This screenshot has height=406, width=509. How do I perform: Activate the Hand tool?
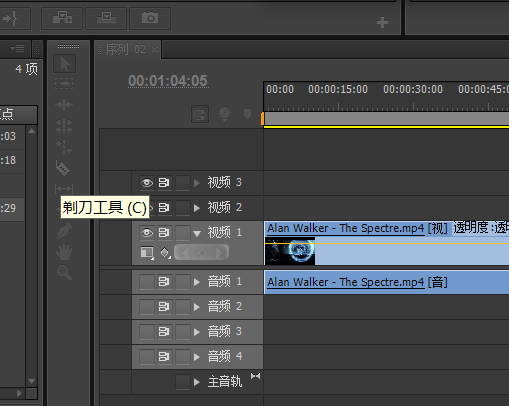pos(64,252)
